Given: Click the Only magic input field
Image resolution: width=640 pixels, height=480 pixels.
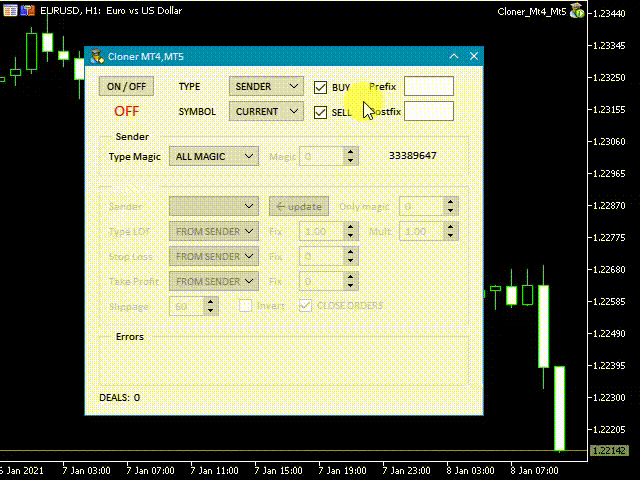Looking at the screenshot, I should (x=421, y=206).
